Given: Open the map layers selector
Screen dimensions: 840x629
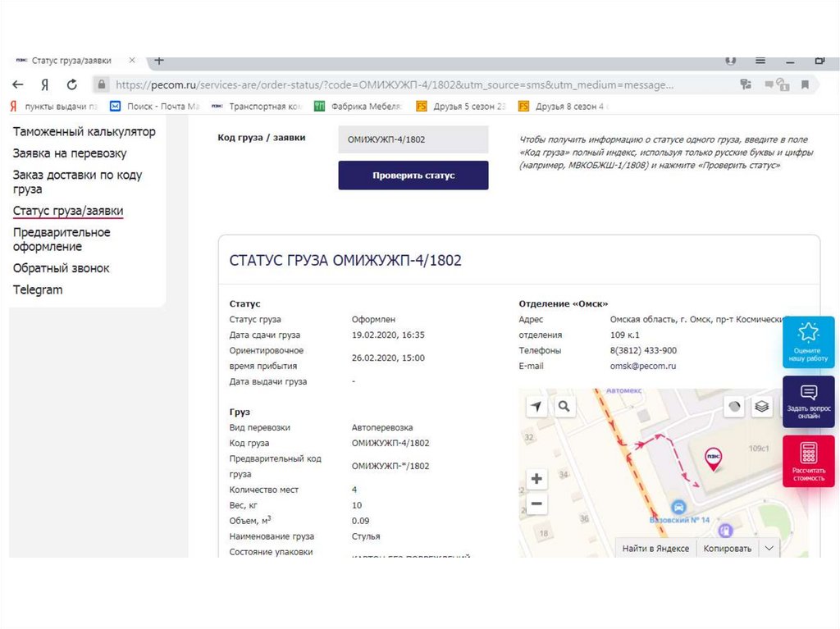Looking at the screenshot, I should pyautogui.click(x=762, y=406).
